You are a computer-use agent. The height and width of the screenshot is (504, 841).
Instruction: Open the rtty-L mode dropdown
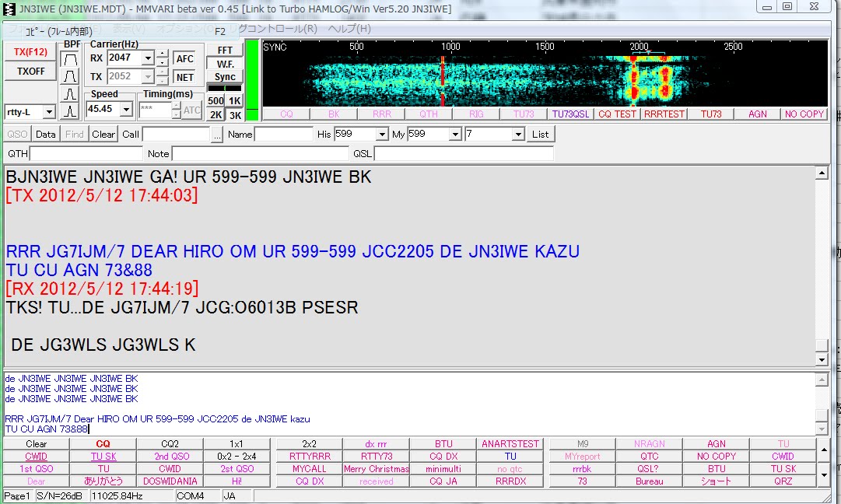point(49,112)
